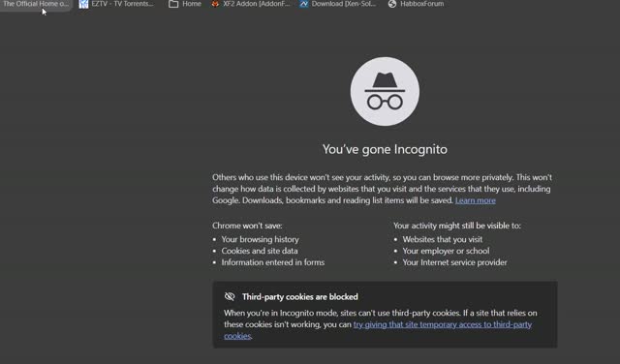Open the 'XF2 Addon [AddonF...' bookmark label
This screenshot has width=620, height=364.
click(x=256, y=4)
